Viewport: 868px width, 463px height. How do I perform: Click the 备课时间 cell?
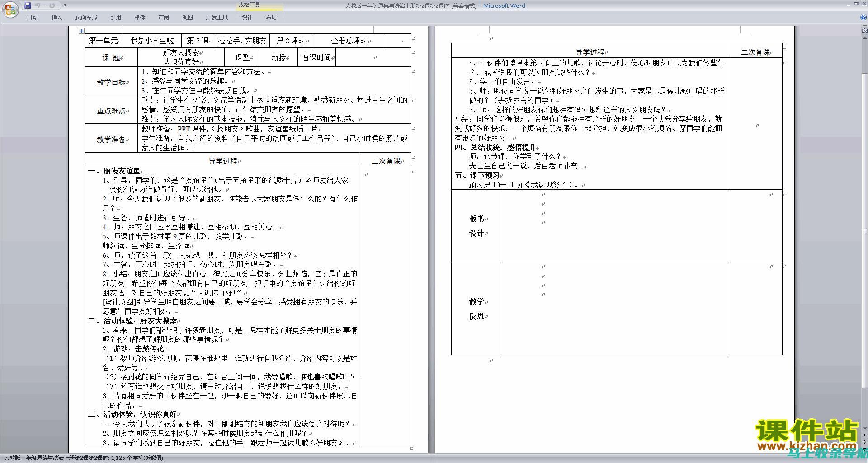[x=317, y=57]
